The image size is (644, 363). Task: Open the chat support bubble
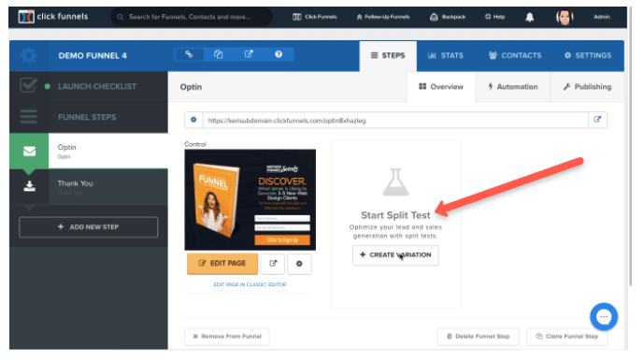(604, 316)
